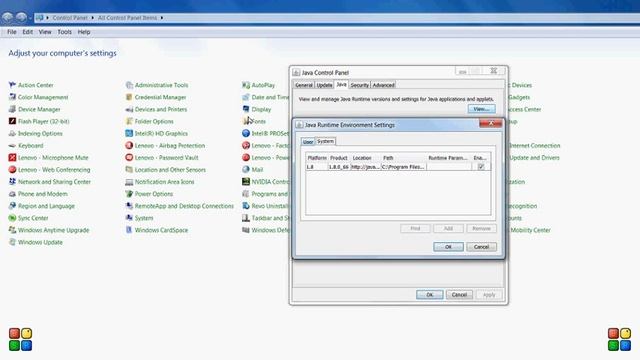Click Control Panel in the address breadcrumb
The width and height of the screenshot is (640, 360).
(70, 18)
